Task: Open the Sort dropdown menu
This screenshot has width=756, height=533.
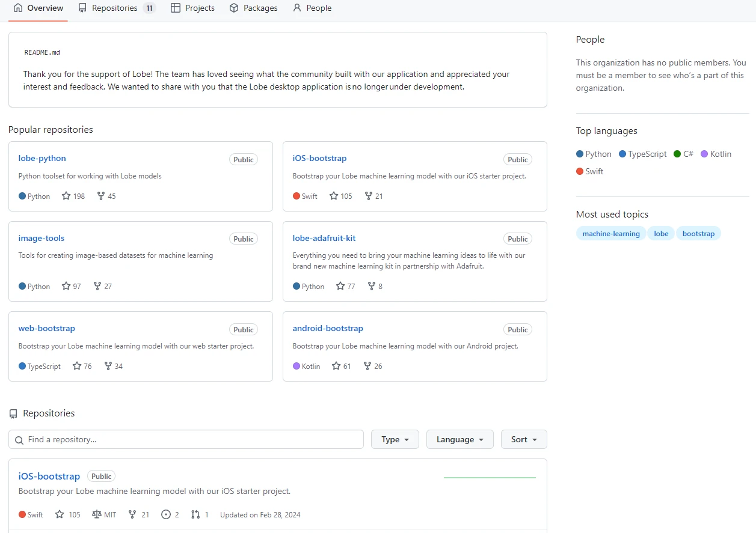Action: (x=523, y=439)
